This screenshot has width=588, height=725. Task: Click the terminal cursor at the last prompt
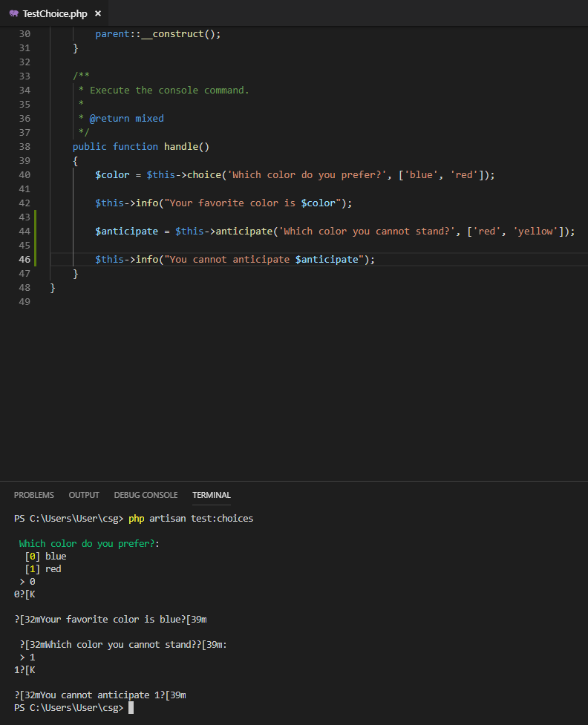pyautogui.click(x=131, y=708)
